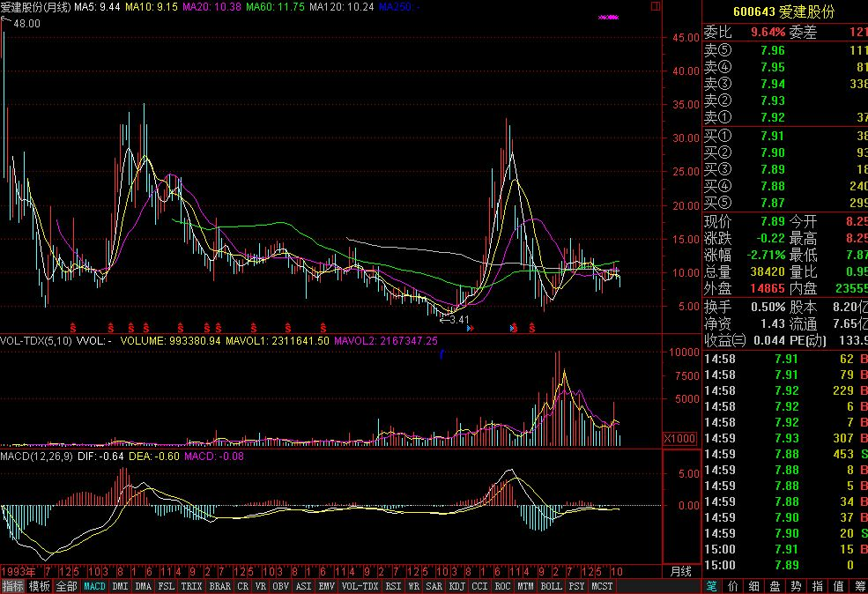Viewport: 868px width, 594px height.
Task: Select the BOLL indicator tab
Action: coord(552,586)
